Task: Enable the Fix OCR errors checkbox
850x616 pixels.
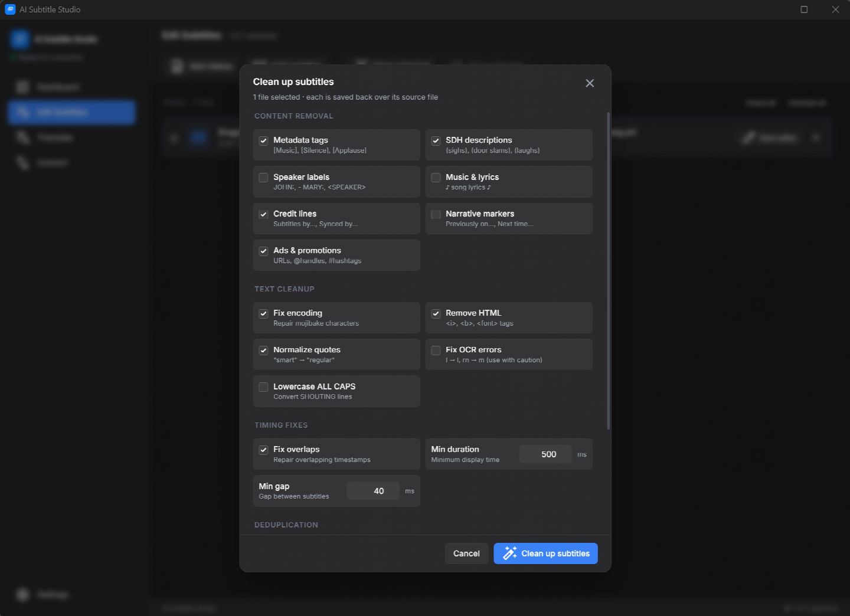Action: [x=436, y=350]
